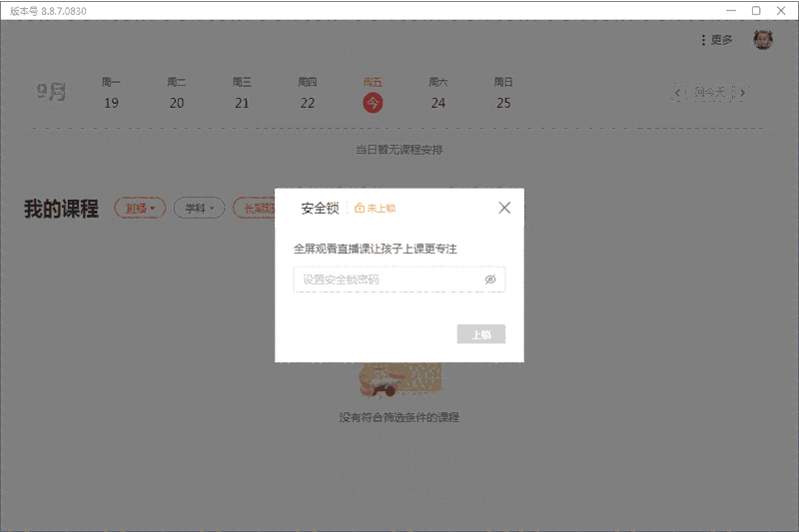The height and width of the screenshot is (532, 799).
Task: Select 周六 24 in calendar
Action: [437, 93]
